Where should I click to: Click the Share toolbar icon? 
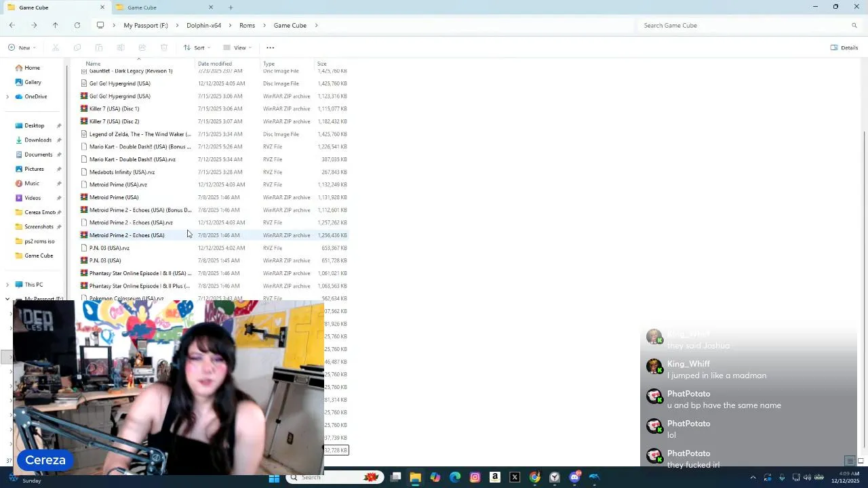142,47
